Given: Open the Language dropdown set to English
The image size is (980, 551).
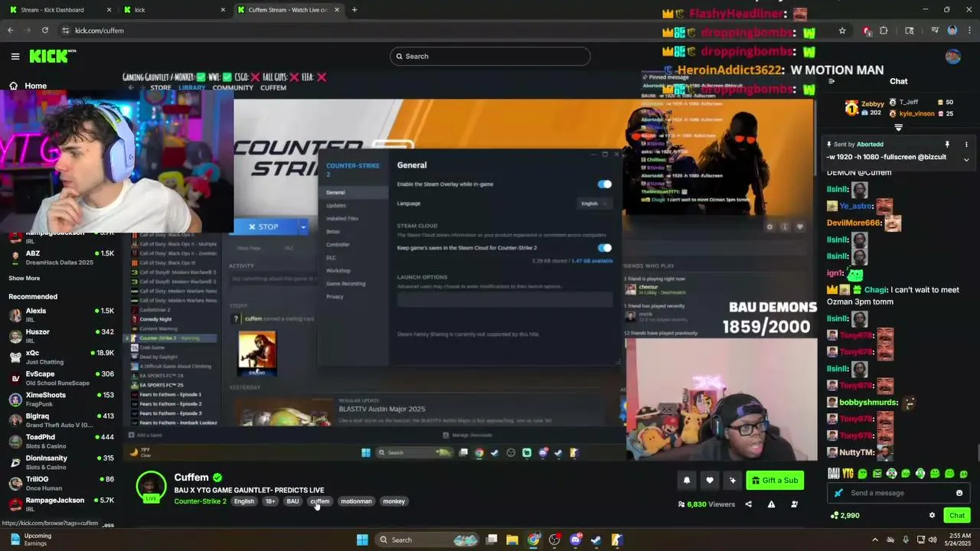Looking at the screenshot, I should coord(593,204).
